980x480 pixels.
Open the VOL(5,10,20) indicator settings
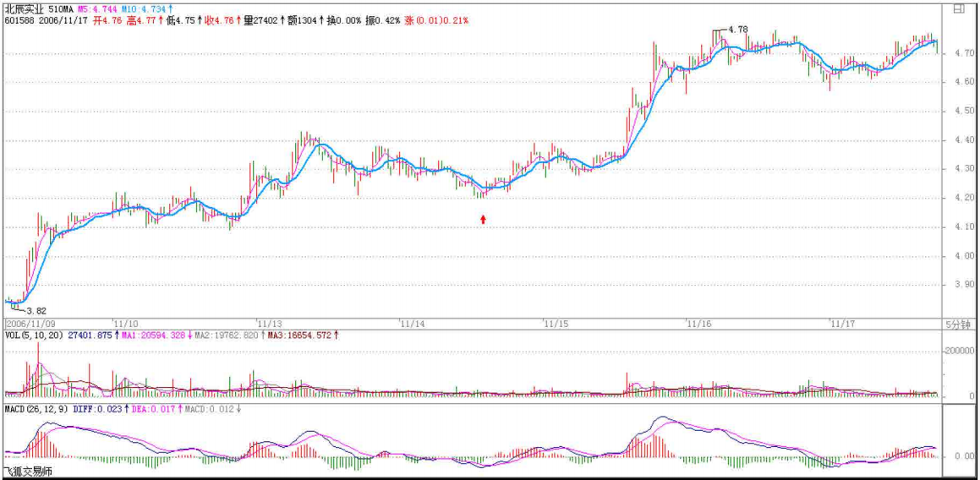click(33, 335)
